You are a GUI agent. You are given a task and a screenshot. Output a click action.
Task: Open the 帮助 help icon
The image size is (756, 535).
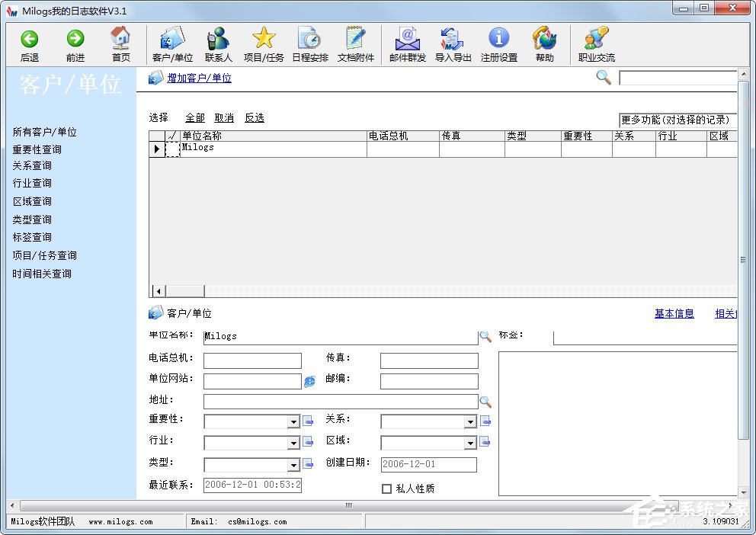pyautogui.click(x=544, y=44)
